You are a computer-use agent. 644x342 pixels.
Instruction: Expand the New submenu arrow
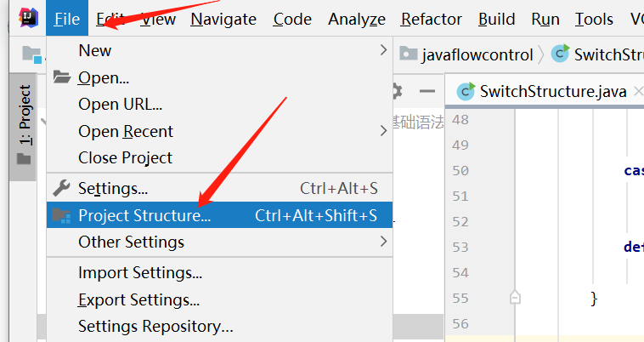tap(383, 51)
